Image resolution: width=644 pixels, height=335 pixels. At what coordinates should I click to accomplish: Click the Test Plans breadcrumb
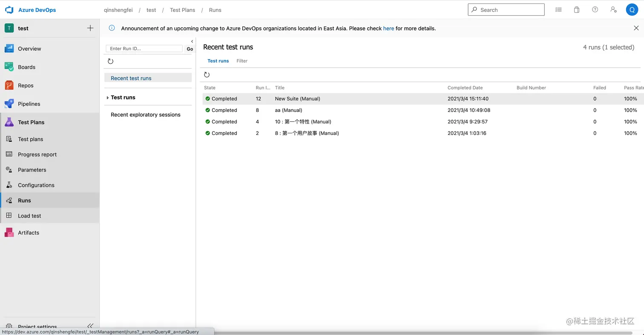click(182, 10)
